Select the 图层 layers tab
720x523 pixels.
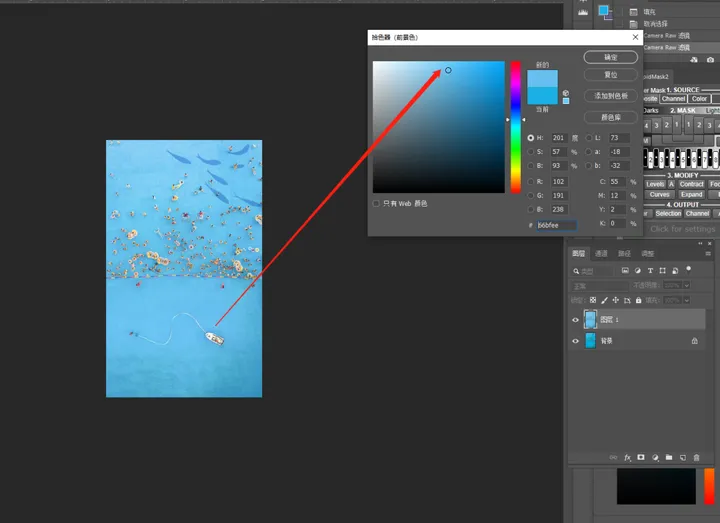click(579, 253)
